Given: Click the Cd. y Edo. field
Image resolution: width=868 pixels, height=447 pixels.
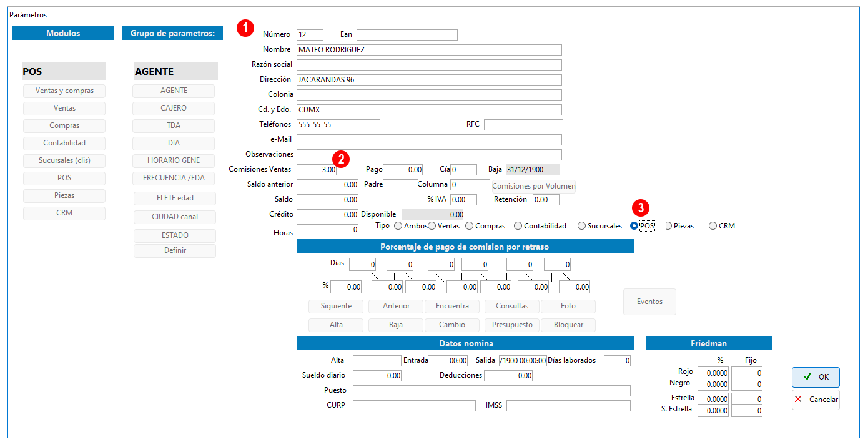Looking at the screenshot, I should tap(429, 110).
